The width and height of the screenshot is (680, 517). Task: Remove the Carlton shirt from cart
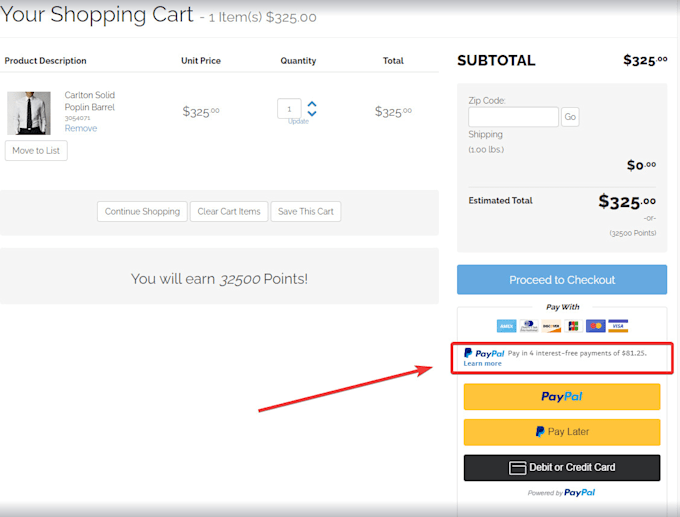(x=81, y=128)
